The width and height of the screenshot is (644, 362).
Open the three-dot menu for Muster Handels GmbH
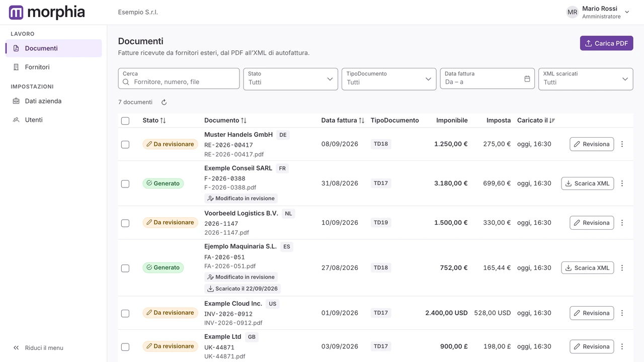coord(622,144)
